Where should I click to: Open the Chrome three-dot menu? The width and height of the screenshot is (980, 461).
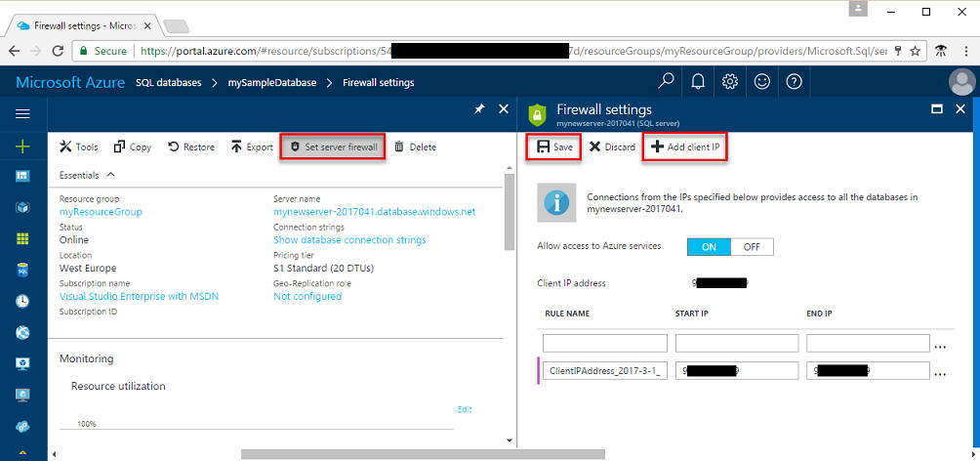[966, 52]
